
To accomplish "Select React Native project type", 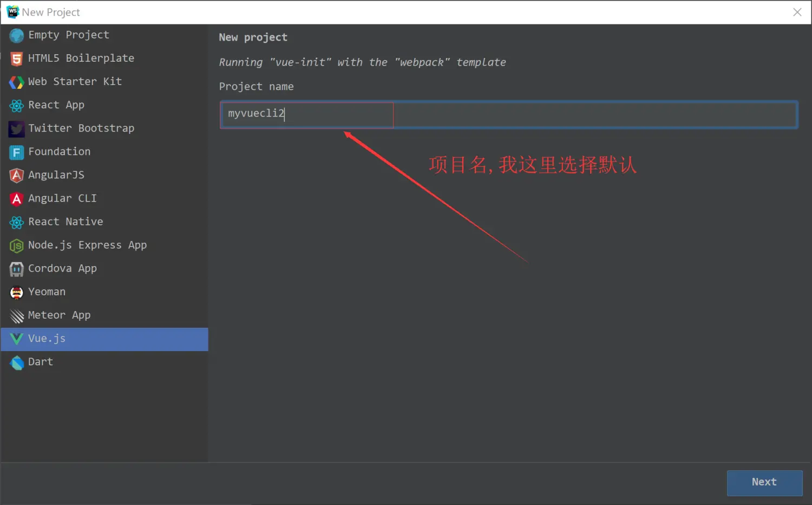I will point(104,222).
